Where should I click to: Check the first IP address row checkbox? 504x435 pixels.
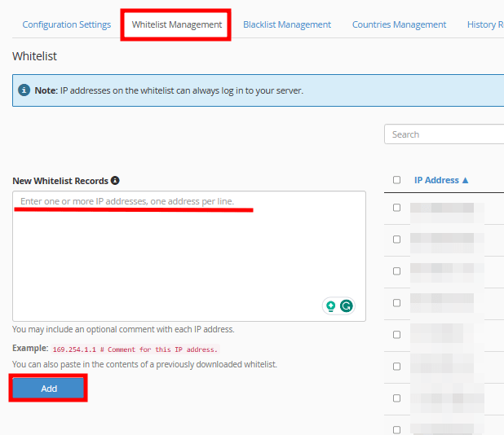point(397,208)
